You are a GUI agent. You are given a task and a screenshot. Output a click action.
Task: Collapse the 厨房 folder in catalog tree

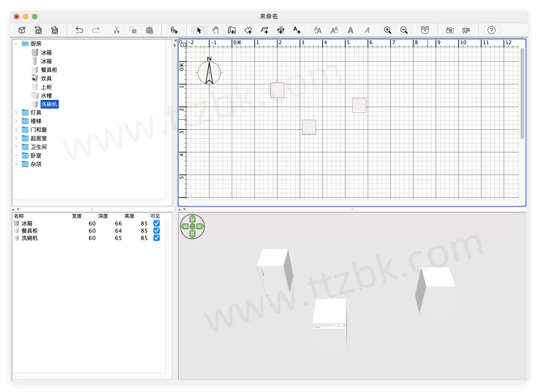coord(16,44)
